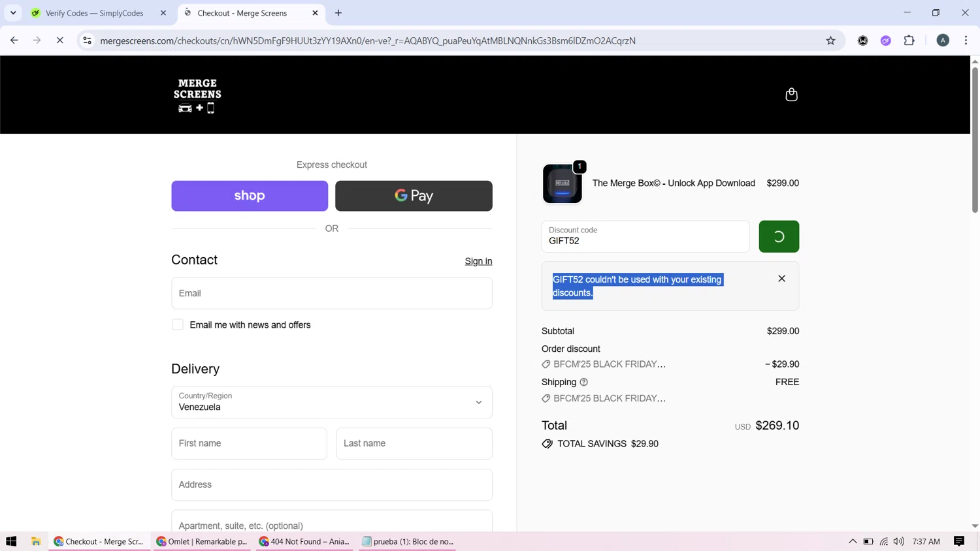The width and height of the screenshot is (980, 551).
Task: Bookmark this page with the star icon
Action: coord(830,40)
